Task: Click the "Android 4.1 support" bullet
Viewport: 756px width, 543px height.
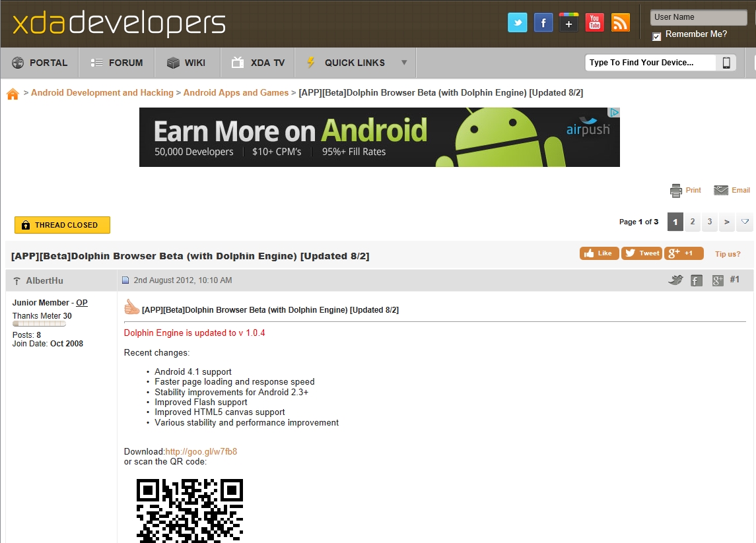Action: click(x=193, y=371)
